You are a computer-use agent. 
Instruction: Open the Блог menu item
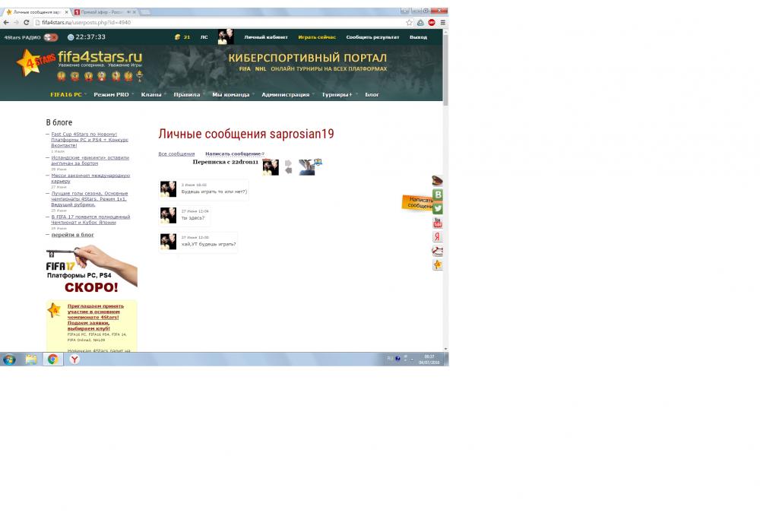pyautogui.click(x=372, y=95)
